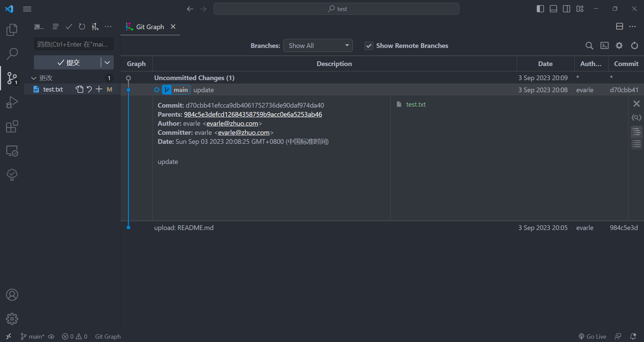Split the editor layout icon
Image resolution: width=644 pixels, height=342 pixels.
tap(620, 26)
